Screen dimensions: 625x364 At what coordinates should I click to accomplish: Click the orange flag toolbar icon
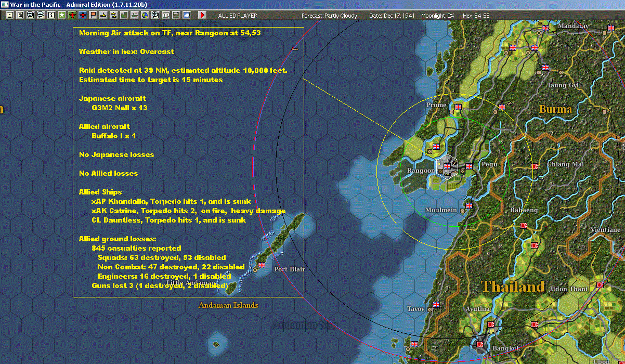click(x=93, y=15)
